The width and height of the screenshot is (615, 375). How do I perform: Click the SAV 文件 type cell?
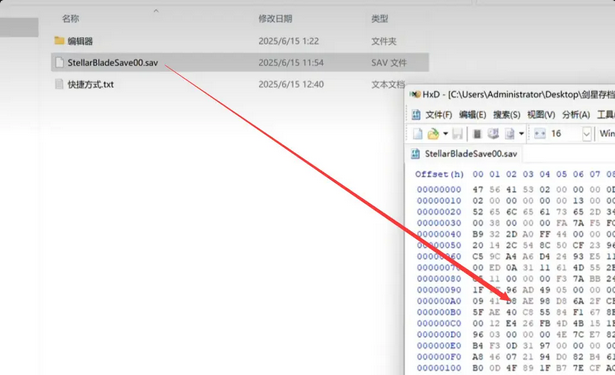pyautogui.click(x=389, y=62)
